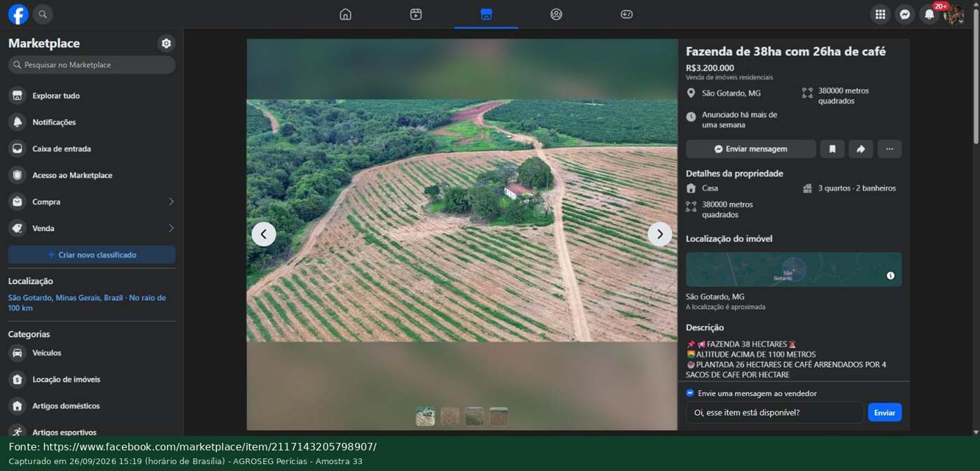980x471 pixels.
Task: Open the Facebook search magnifier
Action: 43,14
